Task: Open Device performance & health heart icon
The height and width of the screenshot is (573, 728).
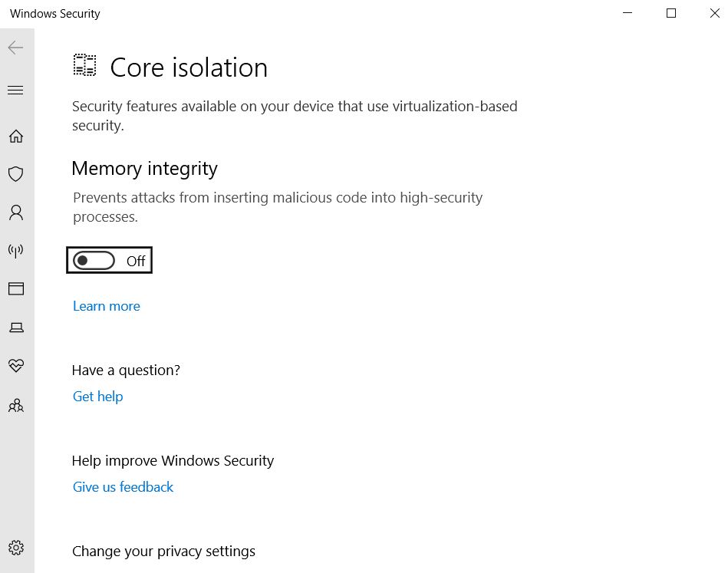Action: (16, 365)
